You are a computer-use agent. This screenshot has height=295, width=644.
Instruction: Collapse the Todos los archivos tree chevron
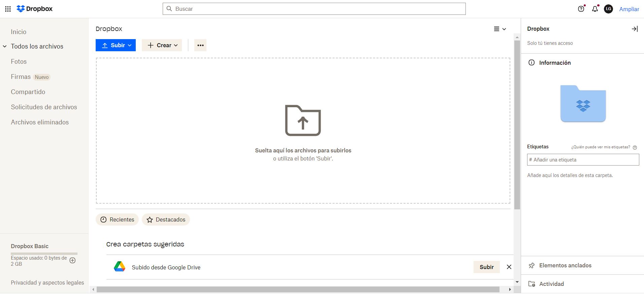point(5,47)
